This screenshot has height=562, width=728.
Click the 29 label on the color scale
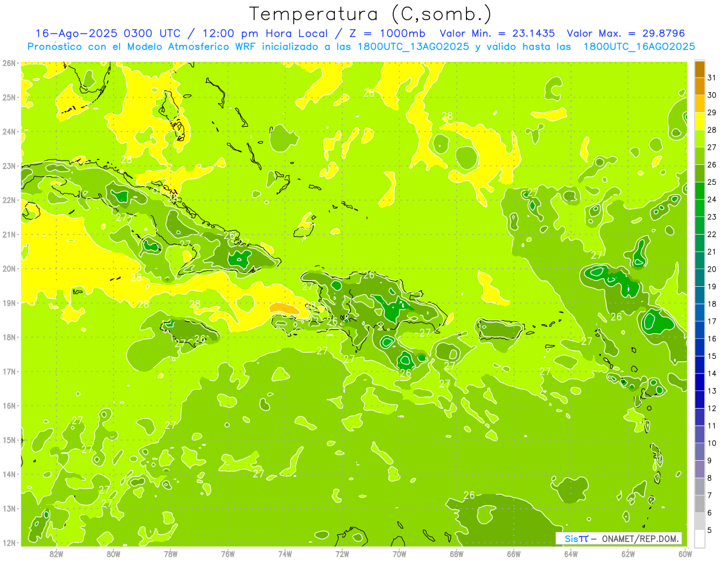point(712,113)
